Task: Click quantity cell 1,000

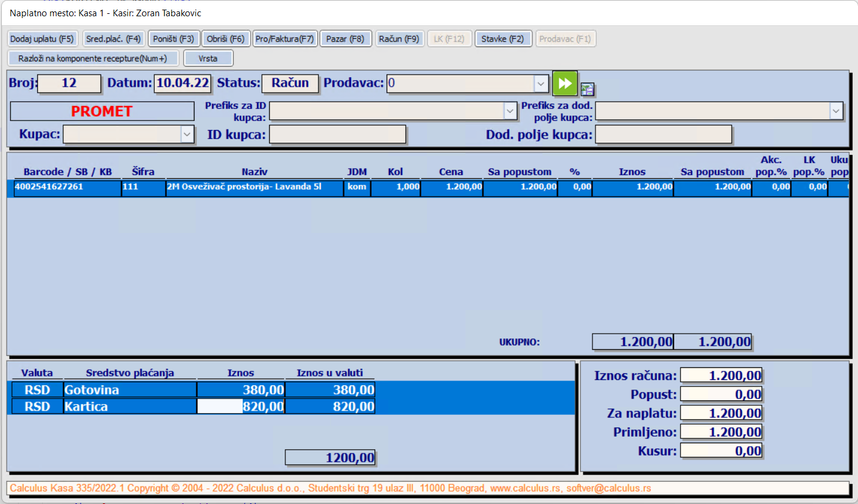Action: click(x=396, y=187)
